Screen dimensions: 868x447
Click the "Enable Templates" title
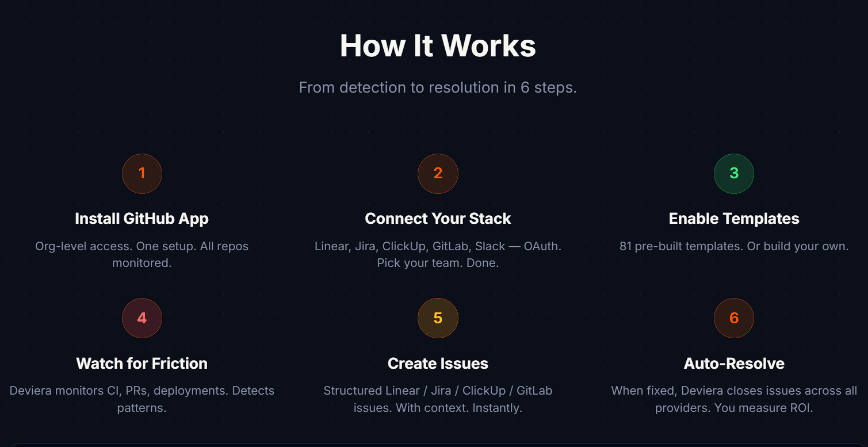[734, 219]
